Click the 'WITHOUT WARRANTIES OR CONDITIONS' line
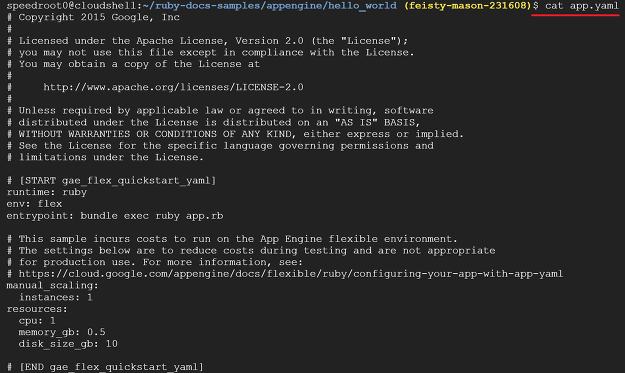625x373 pixels. 235,134
